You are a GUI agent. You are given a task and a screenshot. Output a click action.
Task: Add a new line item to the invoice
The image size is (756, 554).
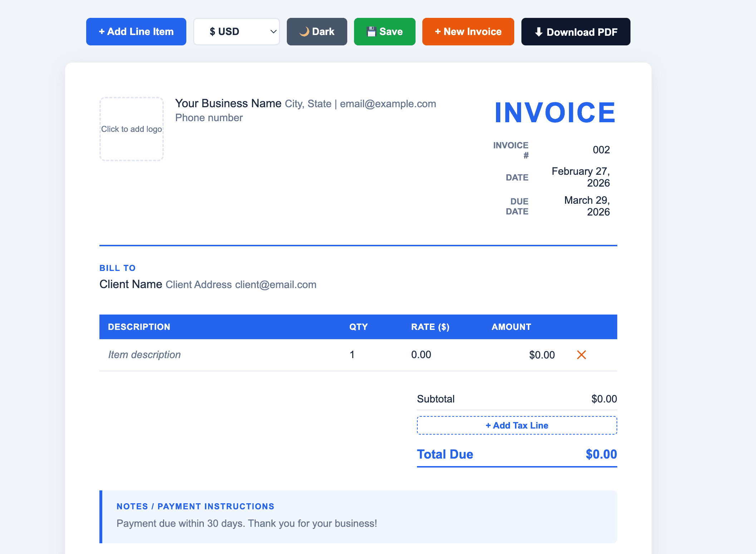(136, 31)
